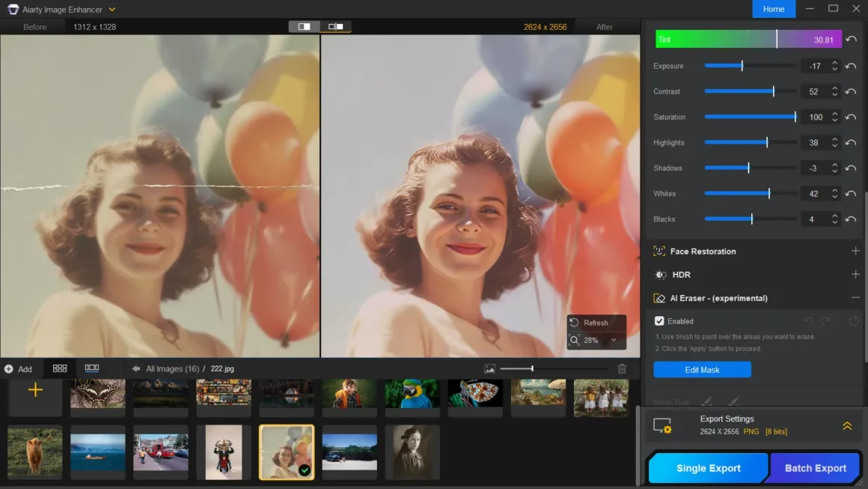Image resolution: width=868 pixels, height=489 pixels.
Task: Click the Edit Mask button
Action: (702, 369)
